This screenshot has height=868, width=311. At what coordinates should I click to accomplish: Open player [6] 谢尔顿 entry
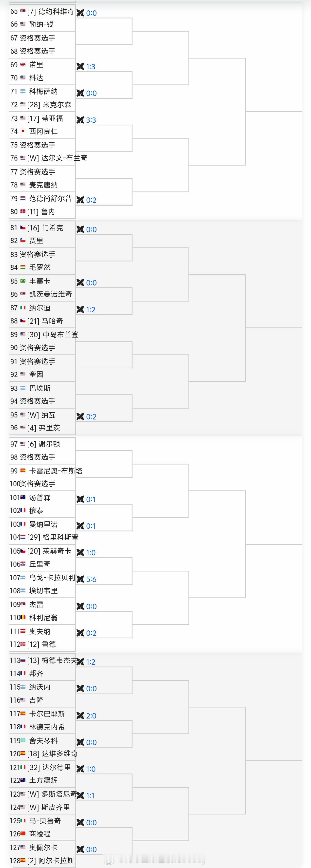43,444
